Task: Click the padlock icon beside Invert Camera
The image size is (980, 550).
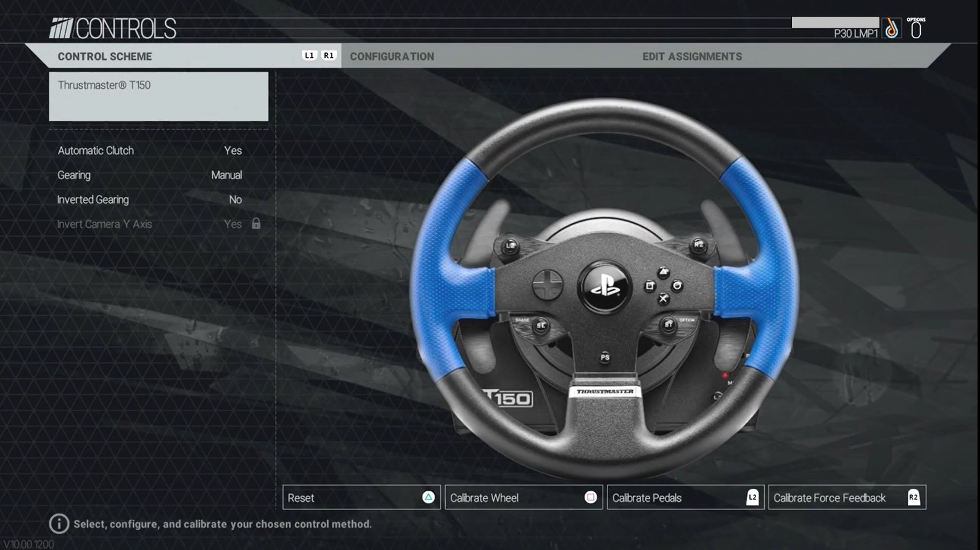Action: 256,223
